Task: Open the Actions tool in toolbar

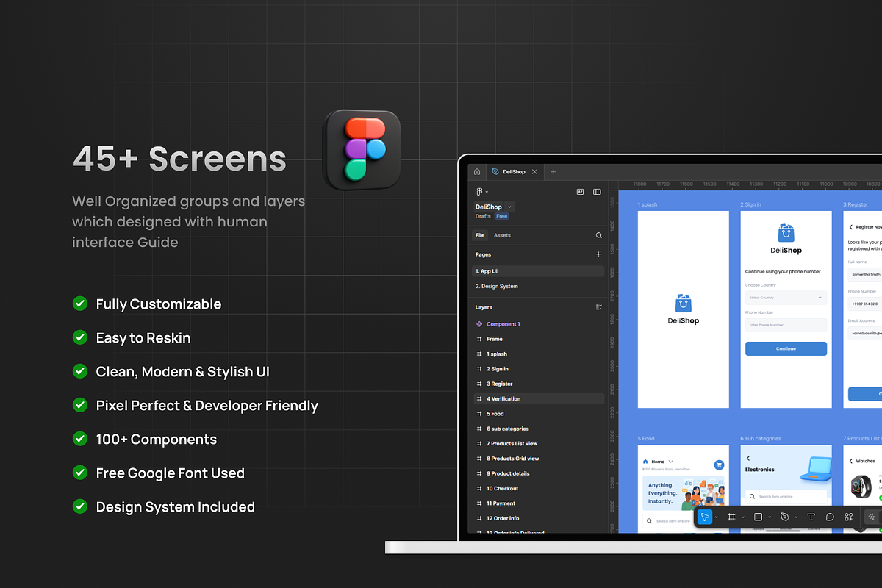Action: 848,517
